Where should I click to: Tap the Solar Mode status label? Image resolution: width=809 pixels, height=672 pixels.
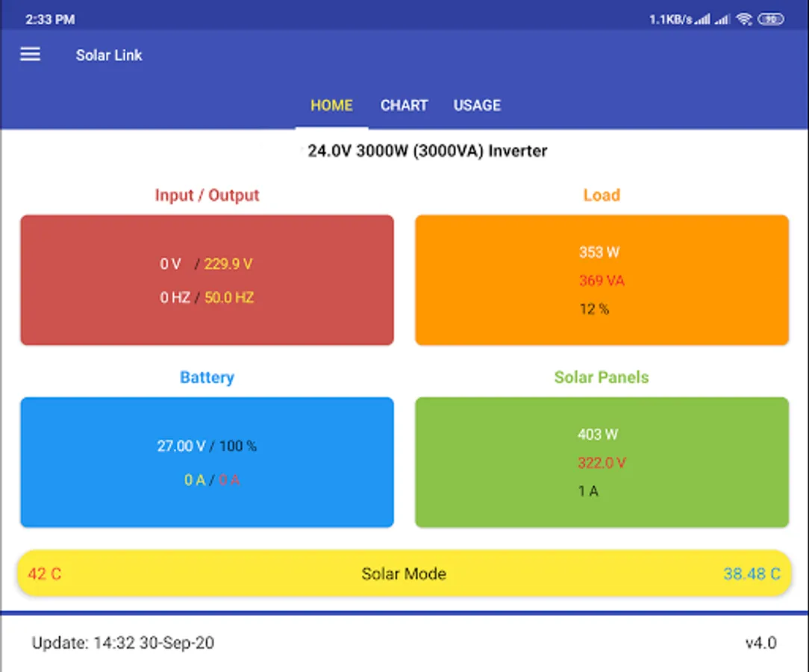(x=404, y=574)
